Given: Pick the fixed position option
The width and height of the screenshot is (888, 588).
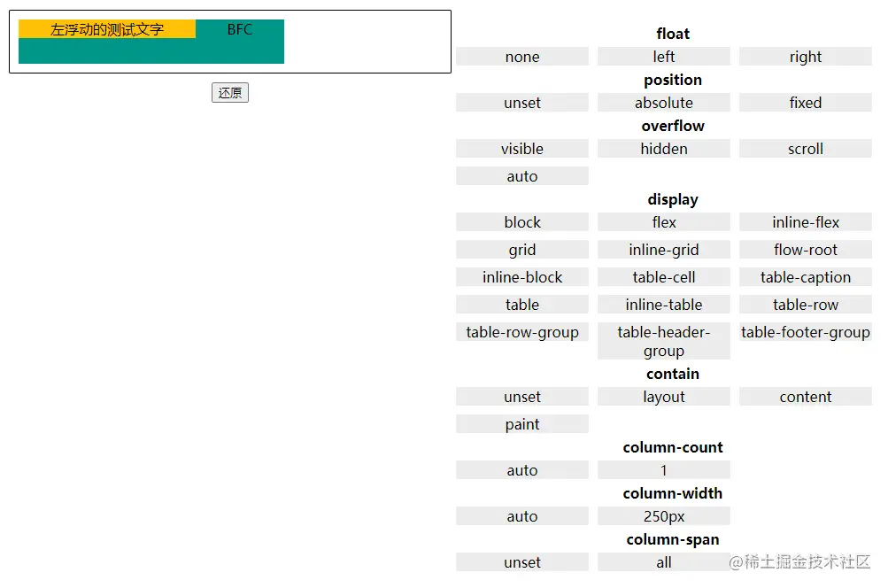Looking at the screenshot, I should point(806,103).
